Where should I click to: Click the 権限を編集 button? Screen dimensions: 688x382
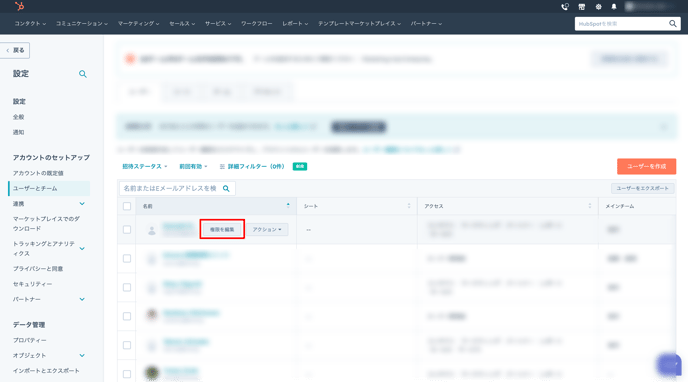pos(222,229)
